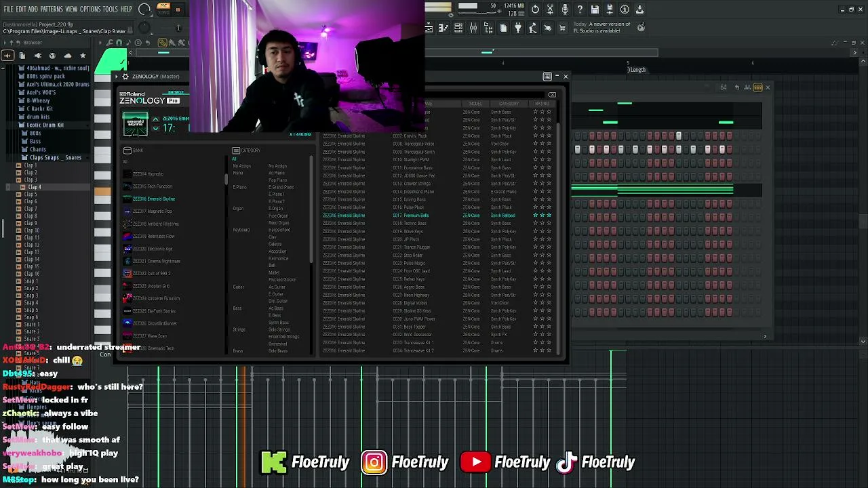Click the keypad grid icon in ZENOLOGY title bar
The height and width of the screenshot is (488, 868).
(x=547, y=77)
